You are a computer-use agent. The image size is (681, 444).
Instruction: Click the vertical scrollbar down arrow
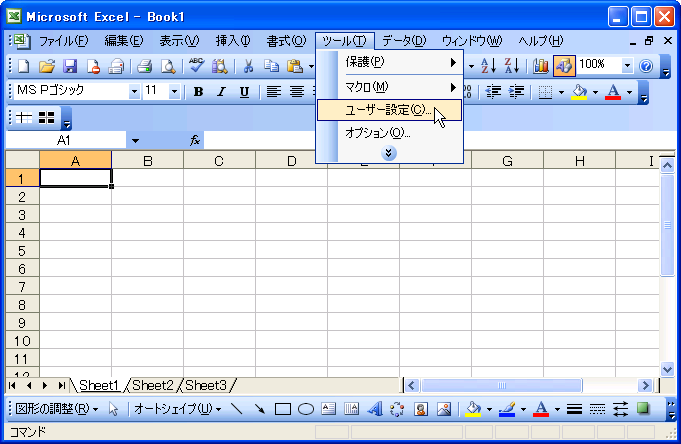667,369
